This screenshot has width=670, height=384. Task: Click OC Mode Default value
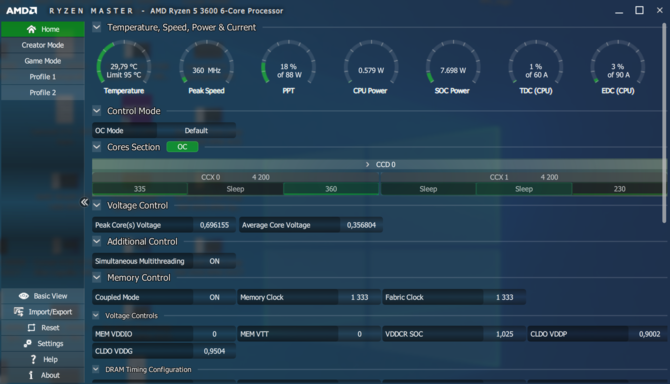click(196, 130)
